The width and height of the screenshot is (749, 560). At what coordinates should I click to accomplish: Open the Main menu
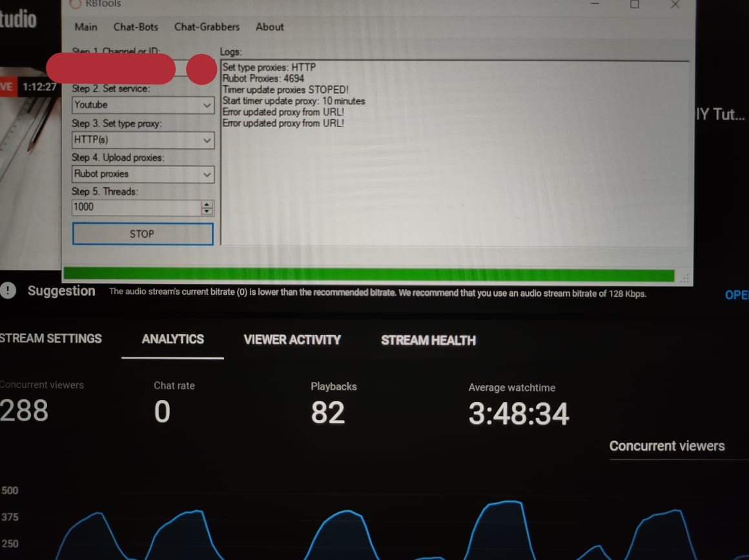86,27
